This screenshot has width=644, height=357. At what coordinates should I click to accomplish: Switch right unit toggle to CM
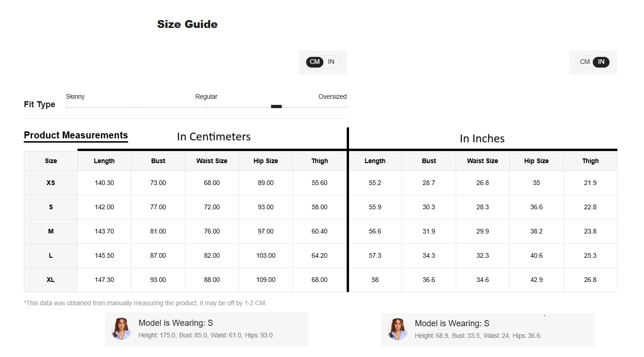pos(585,62)
